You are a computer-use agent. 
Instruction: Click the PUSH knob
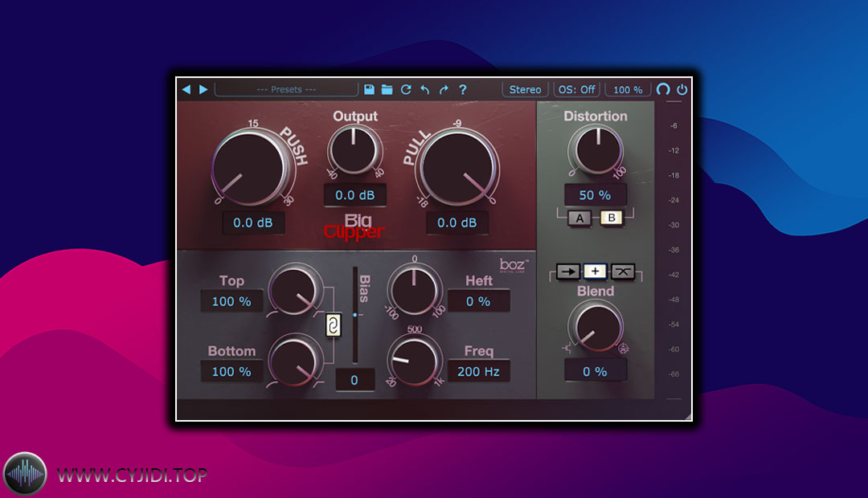click(252, 167)
